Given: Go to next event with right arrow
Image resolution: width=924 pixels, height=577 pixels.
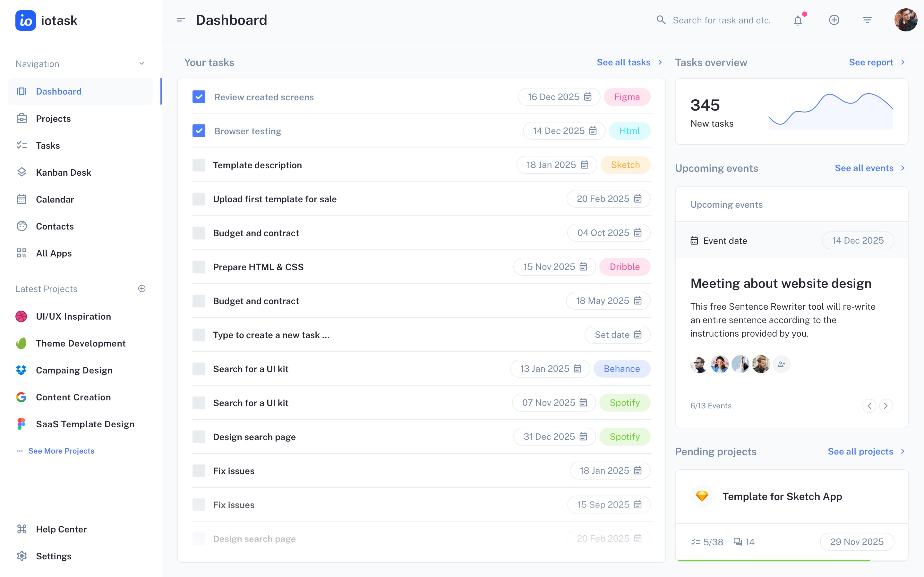Looking at the screenshot, I should [886, 406].
